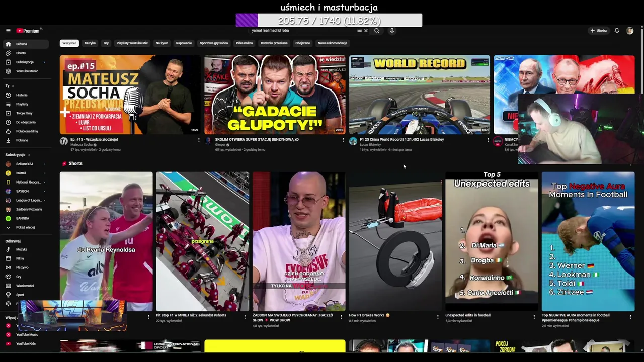644x362 pixels.
Task: Open options for the ŻABSON short
Action: (x=341, y=317)
